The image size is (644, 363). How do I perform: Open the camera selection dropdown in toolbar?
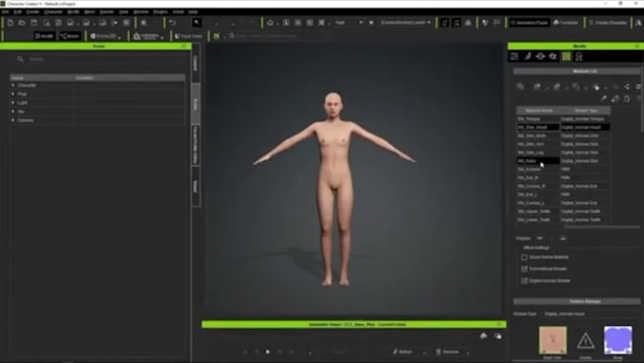click(x=405, y=23)
